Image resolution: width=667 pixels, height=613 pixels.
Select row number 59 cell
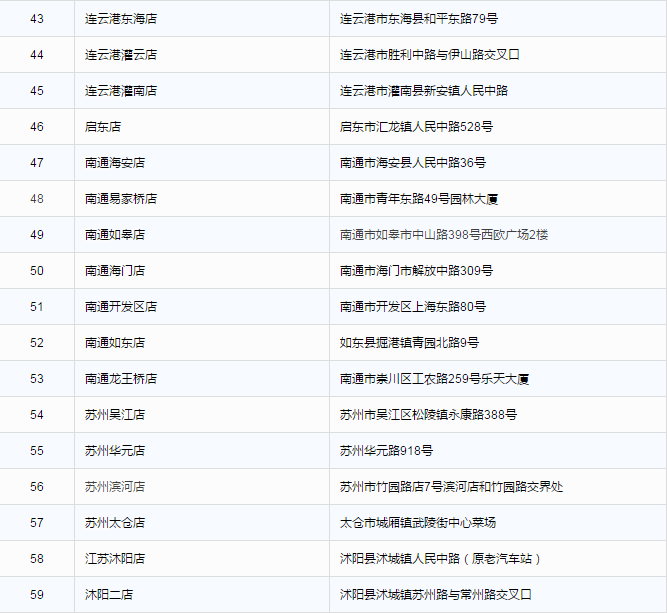click(x=37, y=595)
